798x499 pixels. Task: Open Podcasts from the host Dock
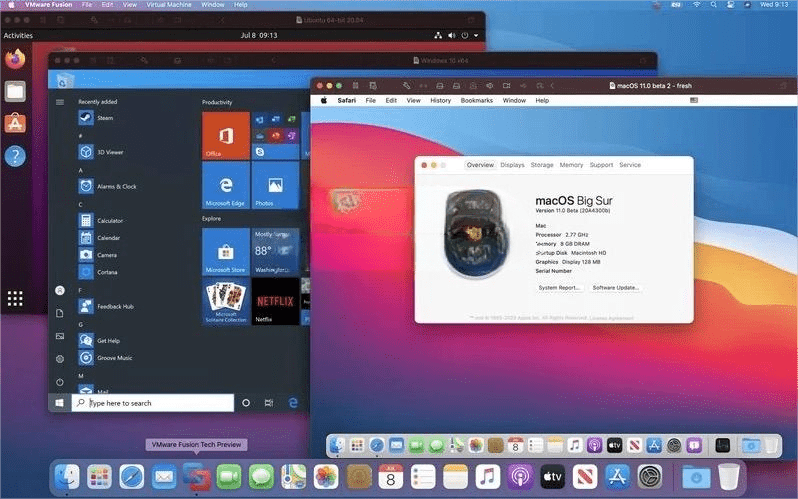coord(520,477)
